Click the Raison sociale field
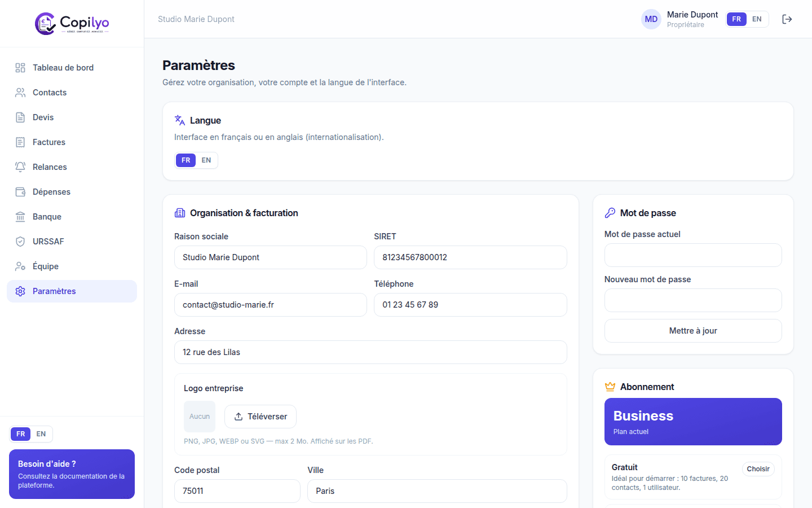 [x=271, y=257]
